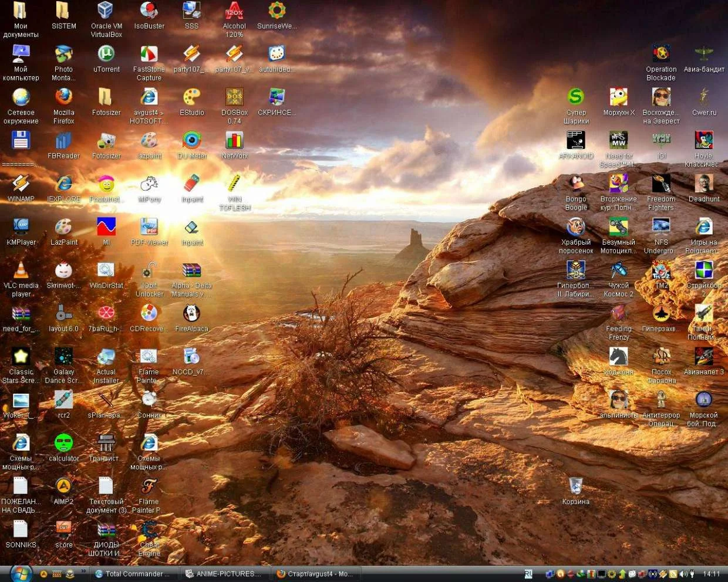Image resolution: width=728 pixels, height=582 pixels.
Task: Open Feeding Frenzy game icon
Action: pyautogui.click(x=619, y=323)
